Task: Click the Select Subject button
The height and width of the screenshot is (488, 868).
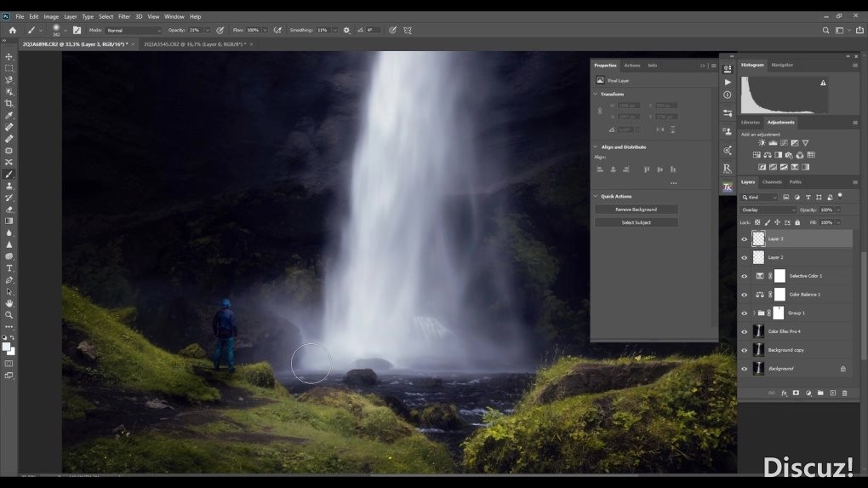Action: (636, 222)
